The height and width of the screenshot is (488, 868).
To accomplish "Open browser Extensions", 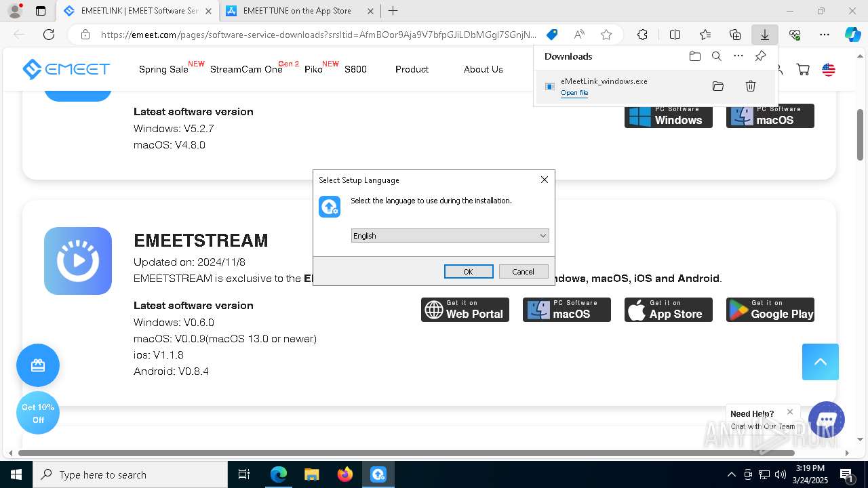I will tap(642, 35).
